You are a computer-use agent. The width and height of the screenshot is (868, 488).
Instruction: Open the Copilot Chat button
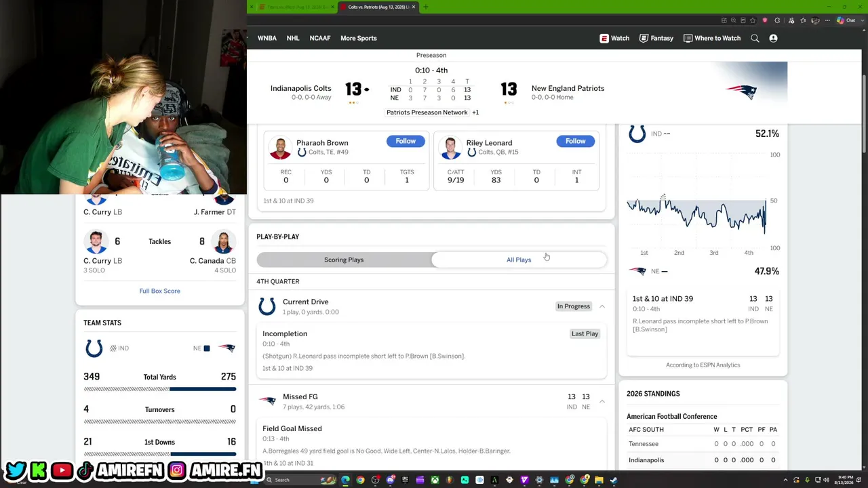pyautogui.click(x=846, y=20)
